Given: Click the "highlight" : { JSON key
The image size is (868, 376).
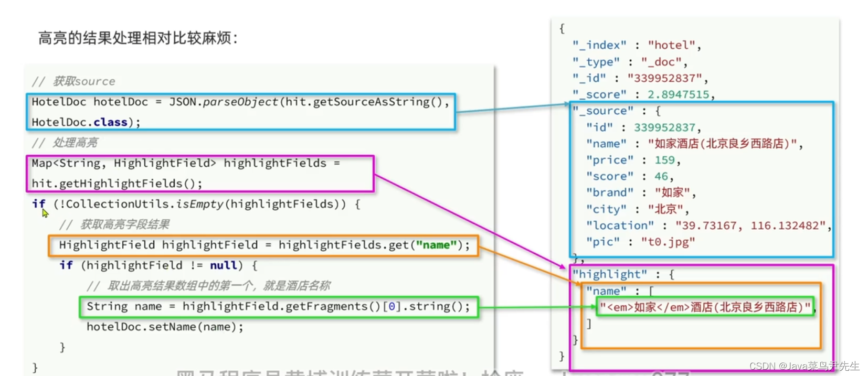Looking at the screenshot, I should (x=623, y=274).
